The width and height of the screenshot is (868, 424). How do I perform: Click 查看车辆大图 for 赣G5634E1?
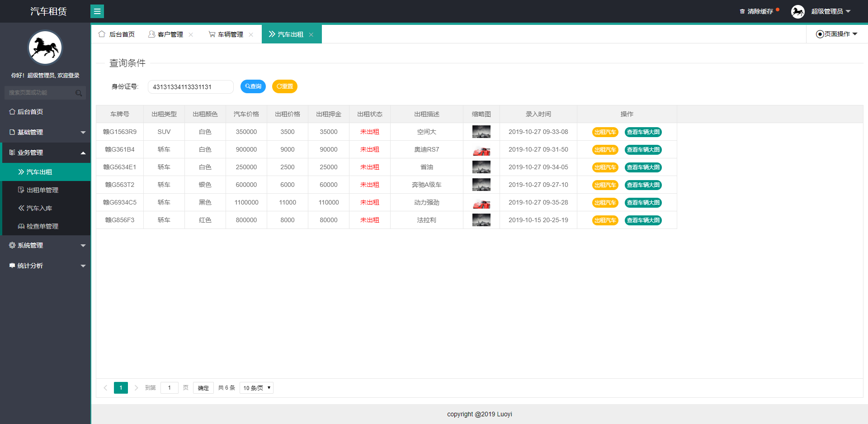[643, 167]
